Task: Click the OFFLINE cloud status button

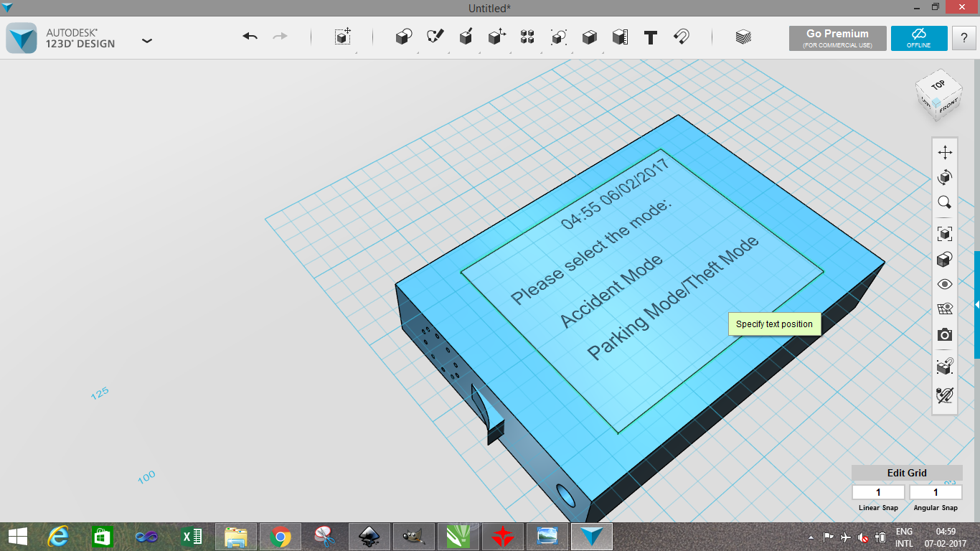Action: click(x=919, y=38)
